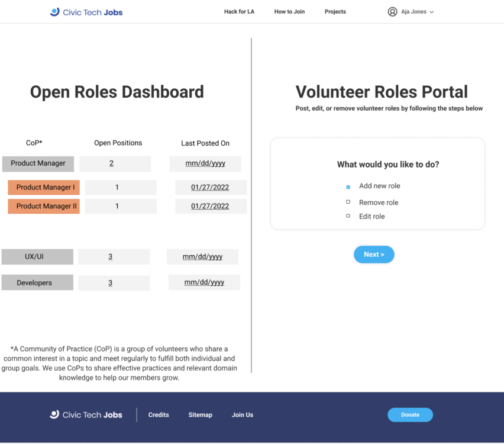Click the Last Posted On column header
This screenshot has height=444, width=504.
[x=205, y=143]
